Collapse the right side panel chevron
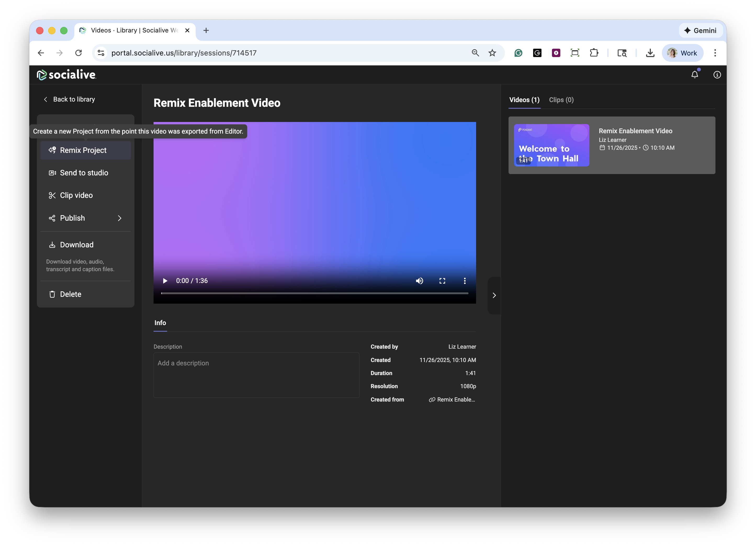Screen dimensions: 756x546 coord(494,295)
